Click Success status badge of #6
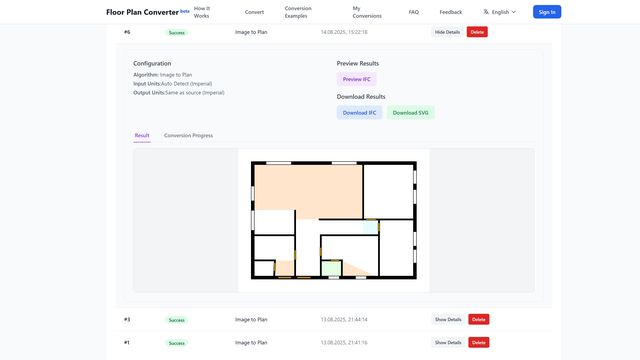The height and width of the screenshot is (360, 640). coord(177,33)
